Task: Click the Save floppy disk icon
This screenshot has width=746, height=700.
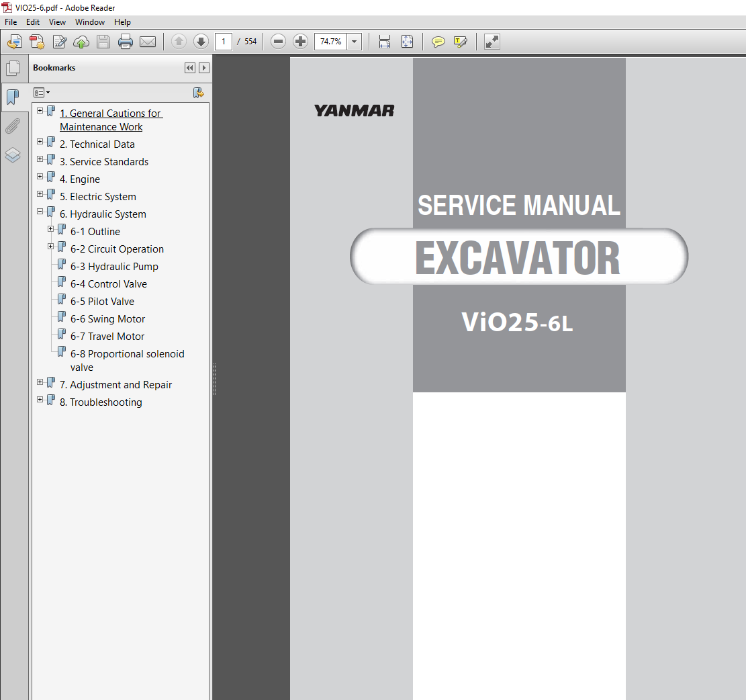Action: coord(103,42)
